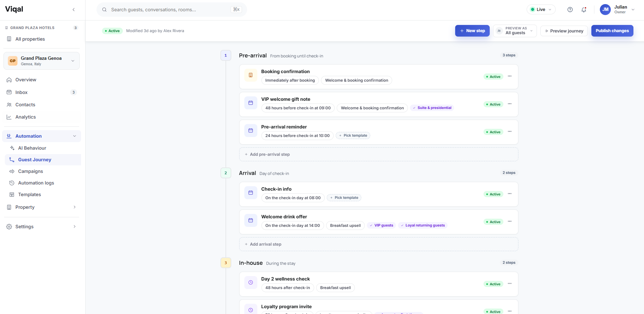Open the notifications bell

[584, 10]
